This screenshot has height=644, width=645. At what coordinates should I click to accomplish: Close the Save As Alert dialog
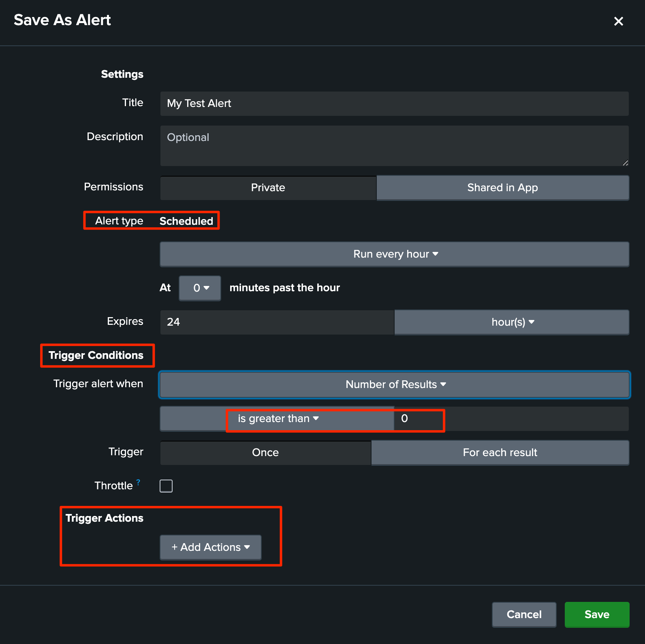pos(618,21)
